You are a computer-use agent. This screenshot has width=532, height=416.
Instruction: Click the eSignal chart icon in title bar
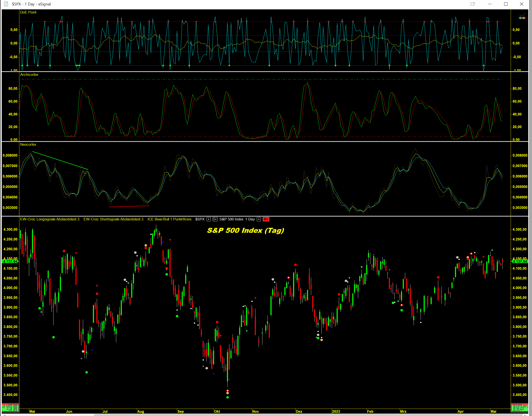pos(6,4)
